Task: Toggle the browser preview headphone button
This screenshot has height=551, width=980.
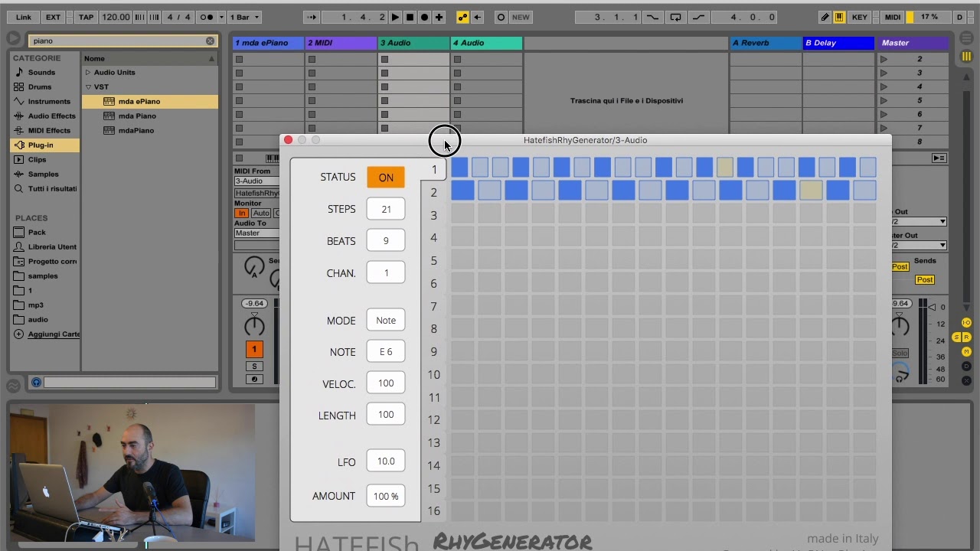Action: pos(36,382)
